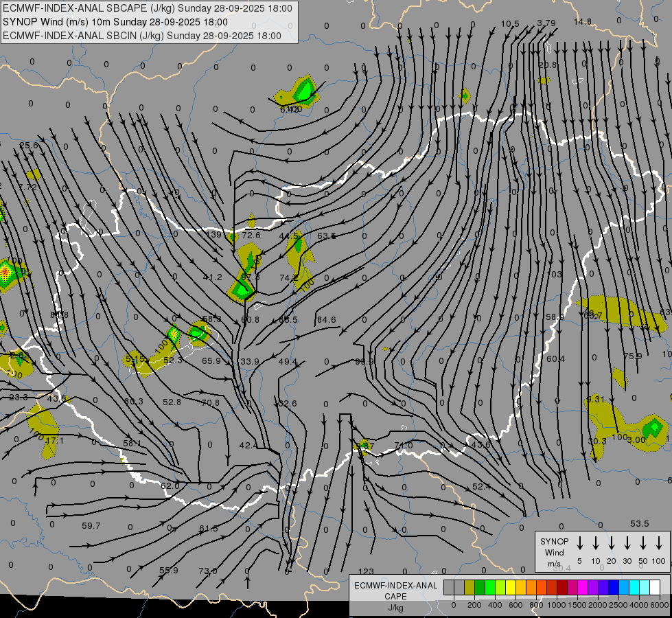The image size is (672, 618).
Task: Click the 33.9 value on the map
Action: pyautogui.click(x=249, y=362)
